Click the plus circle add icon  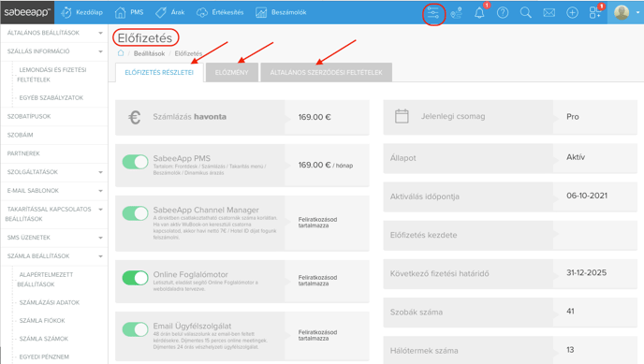(572, 13)
